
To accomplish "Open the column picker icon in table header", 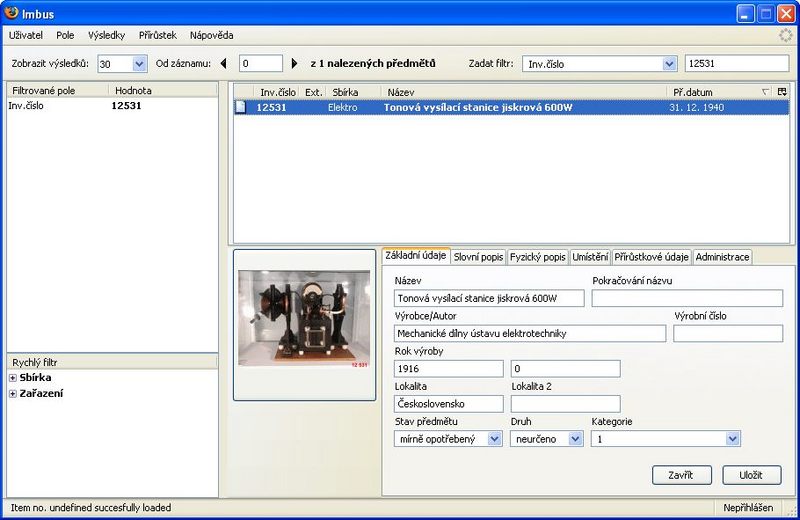I will coord(782,92).
